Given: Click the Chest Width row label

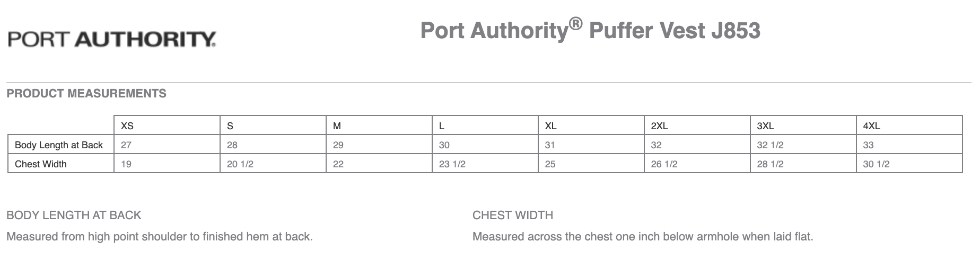Looking at the screenshot, I should (41, 164).
